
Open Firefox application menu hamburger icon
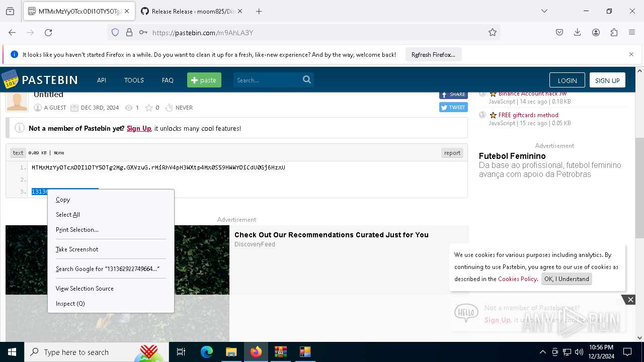(632, 32)
